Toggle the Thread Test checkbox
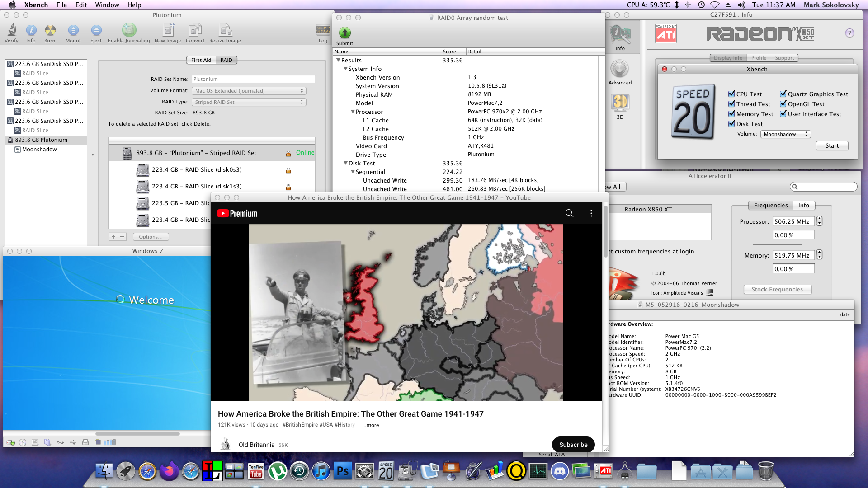The height and width of the screenshot is (488, 868). (x=731, y=104)
